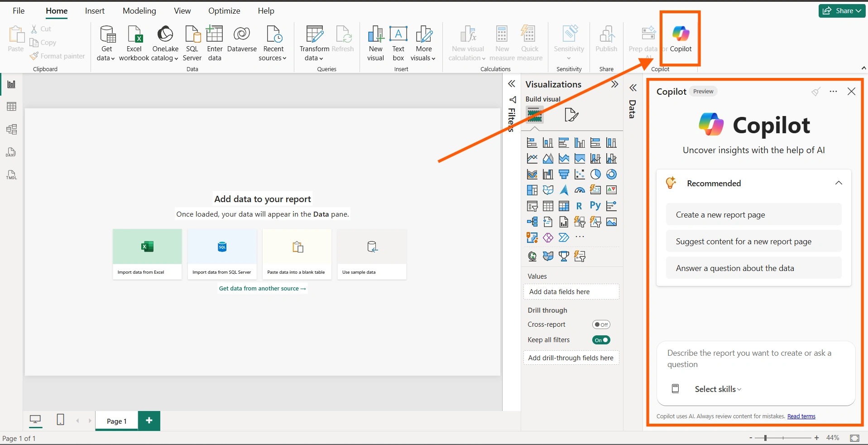868x445 pixels.
Task: Open the Share dropdown button
Action: 842,11
